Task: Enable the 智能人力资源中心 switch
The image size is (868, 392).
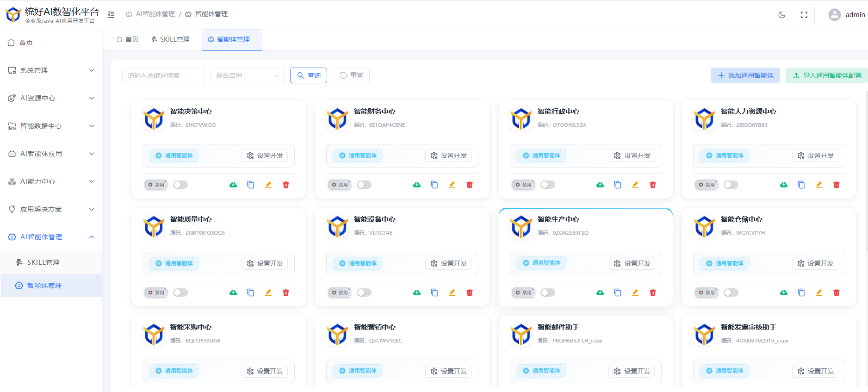Action: [731, 185]
